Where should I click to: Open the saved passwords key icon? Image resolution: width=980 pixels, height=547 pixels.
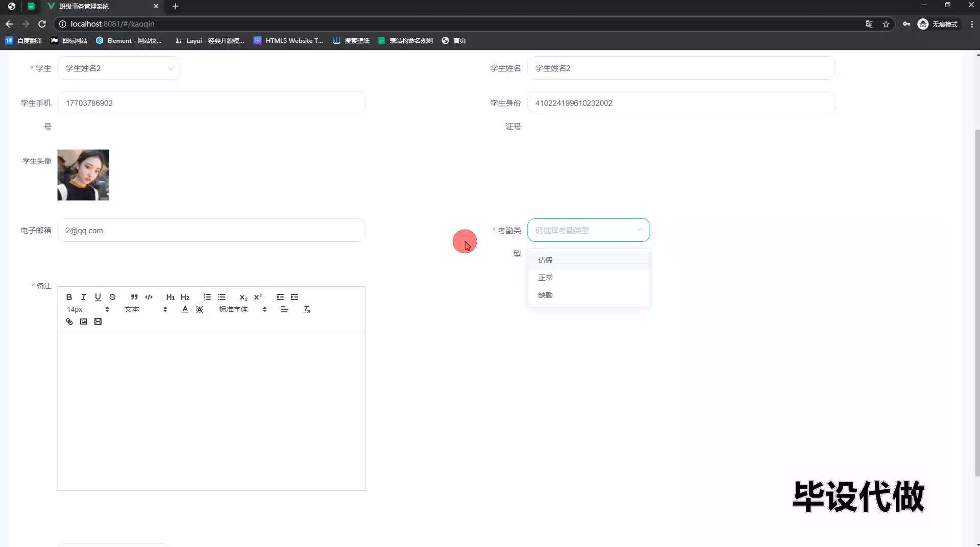(906, 24)
